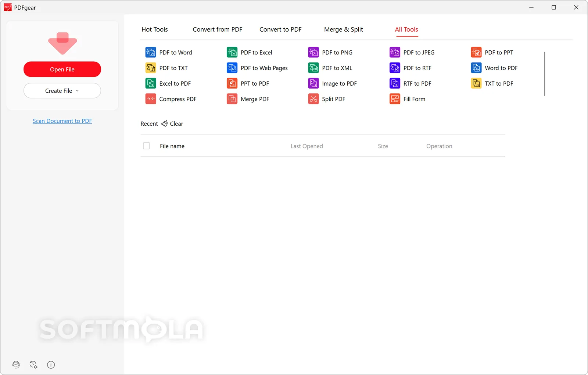This screenshot has height=375, width=588.
Task: Click the PDF to XML icon
Action: click(313, 68)
